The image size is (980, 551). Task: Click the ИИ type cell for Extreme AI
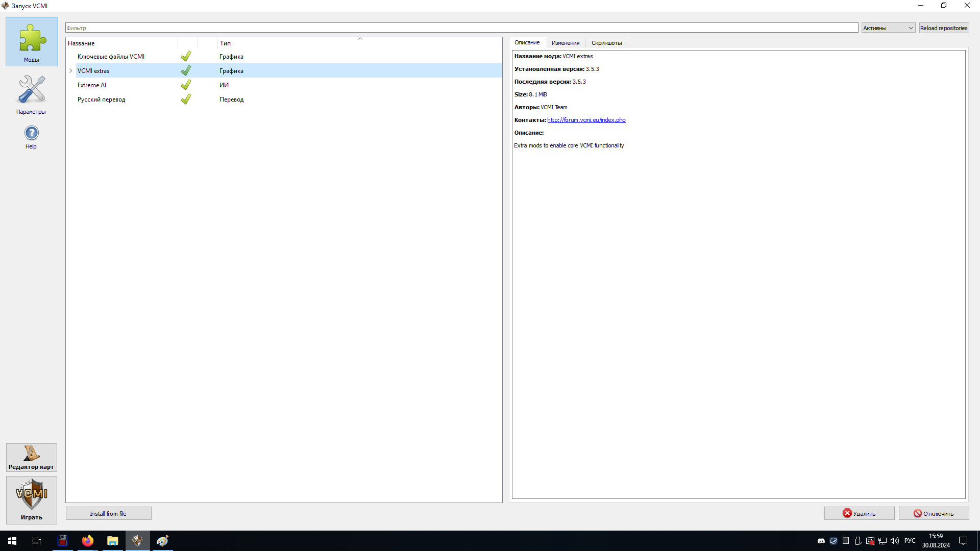(x=224, y=85)
